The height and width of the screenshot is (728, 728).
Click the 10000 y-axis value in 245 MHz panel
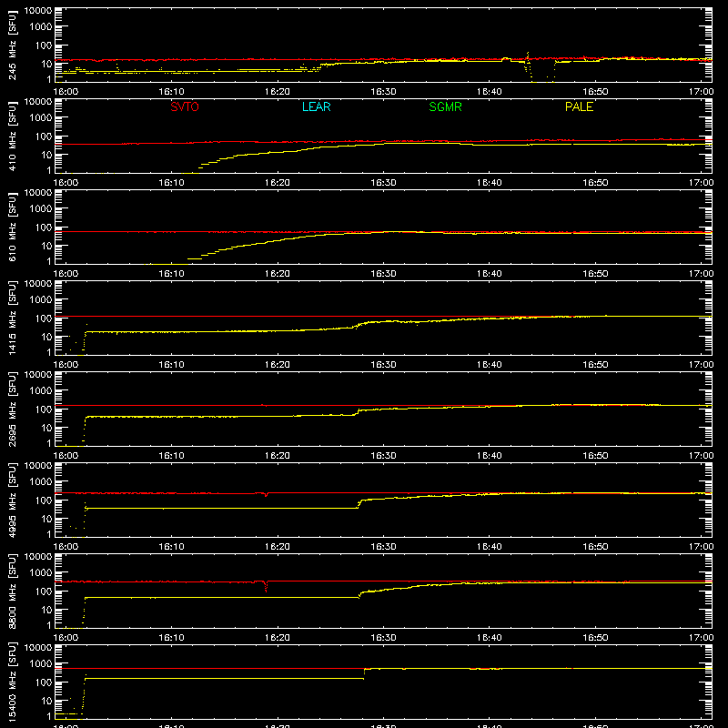coord(38,11)
